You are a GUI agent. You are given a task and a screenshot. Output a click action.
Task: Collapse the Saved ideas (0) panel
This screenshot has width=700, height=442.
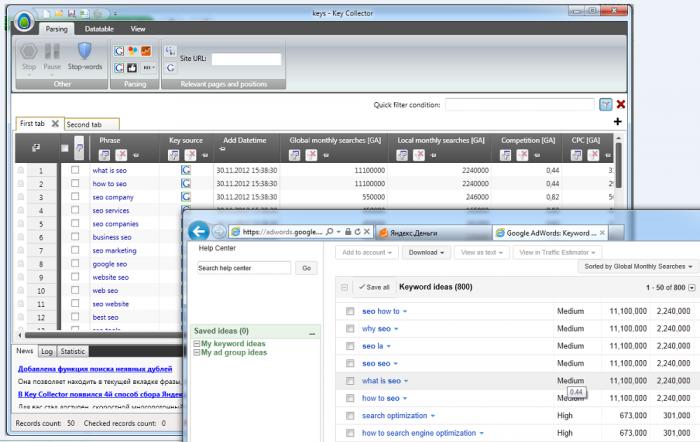point(312,334)
